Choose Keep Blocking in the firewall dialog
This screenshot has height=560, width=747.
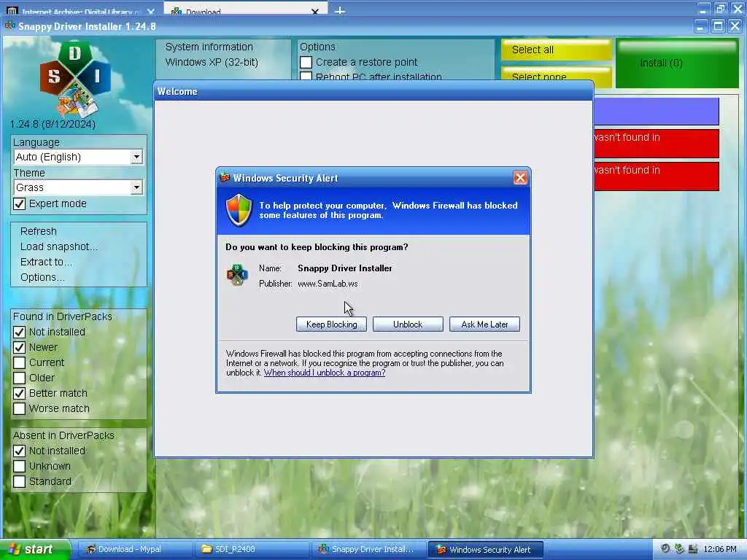pos(332,324)
